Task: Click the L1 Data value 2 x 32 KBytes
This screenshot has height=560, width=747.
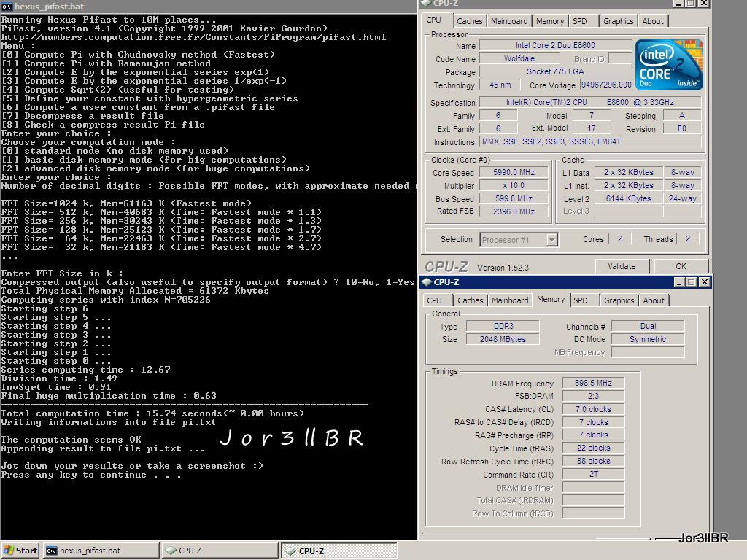Action: click(628, 172)
